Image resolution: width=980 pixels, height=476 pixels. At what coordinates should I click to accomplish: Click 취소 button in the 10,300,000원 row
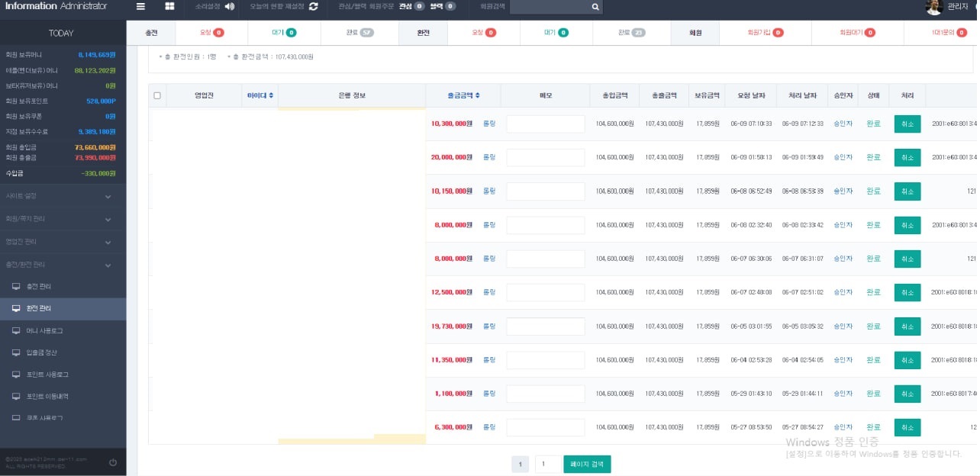click(907, 124)
